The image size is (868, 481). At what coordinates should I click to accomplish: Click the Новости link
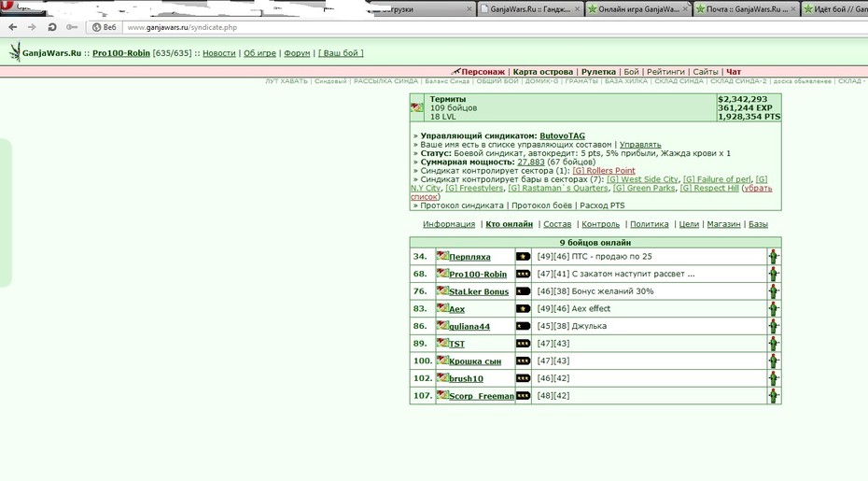click(218, 53)
